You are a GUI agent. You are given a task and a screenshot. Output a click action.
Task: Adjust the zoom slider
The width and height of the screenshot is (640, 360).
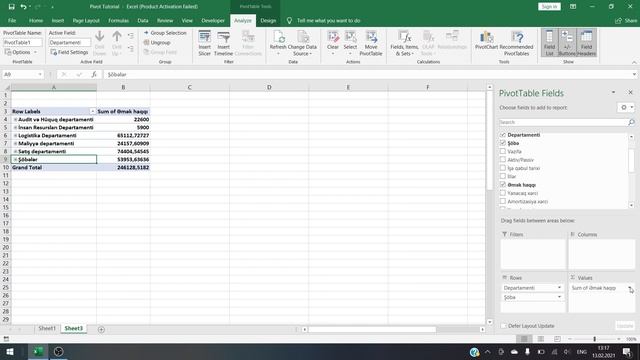594,339
